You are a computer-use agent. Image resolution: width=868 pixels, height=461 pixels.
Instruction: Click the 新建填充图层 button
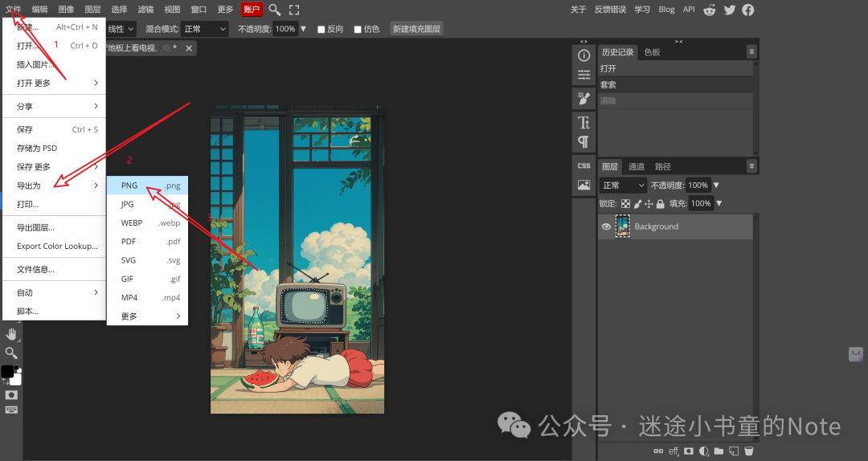tap(416, 29)
